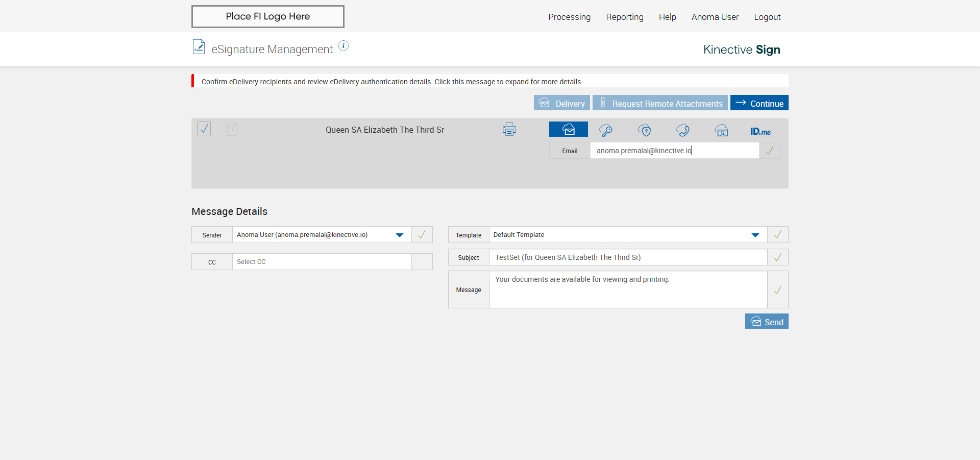Screen dimensions: 980x460
Task: Expand the Sender dropdown
Action: (400, 235)
